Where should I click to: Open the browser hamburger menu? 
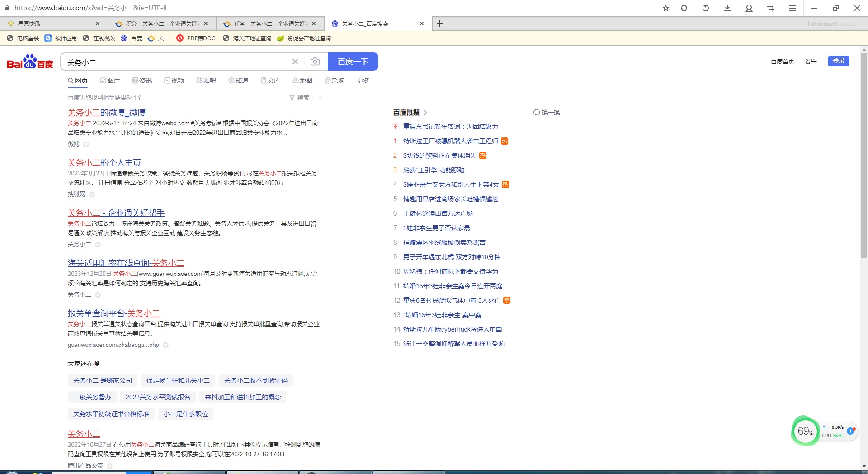click(x=793, y=8)
